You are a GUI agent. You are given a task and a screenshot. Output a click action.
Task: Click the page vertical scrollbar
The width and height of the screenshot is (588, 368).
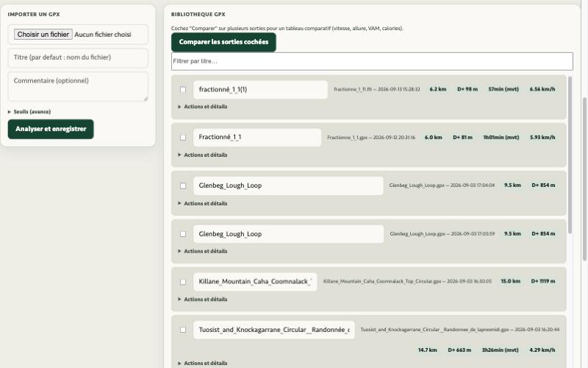(x=584, y=178)
